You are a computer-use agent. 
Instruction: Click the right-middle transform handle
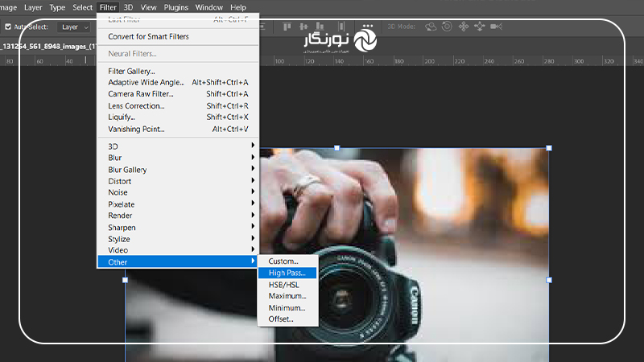[549, 280]
